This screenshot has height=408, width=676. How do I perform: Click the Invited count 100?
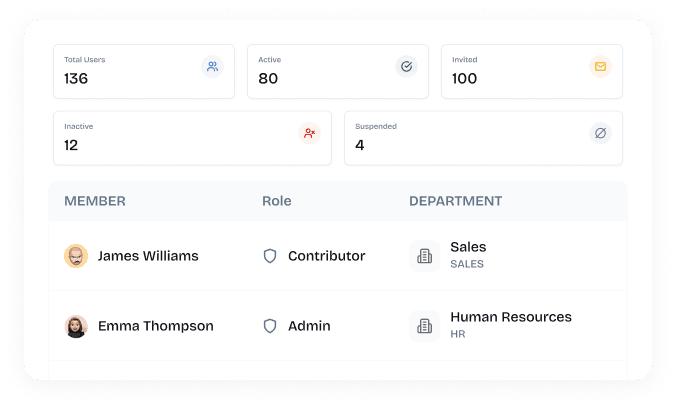(464, 78)
